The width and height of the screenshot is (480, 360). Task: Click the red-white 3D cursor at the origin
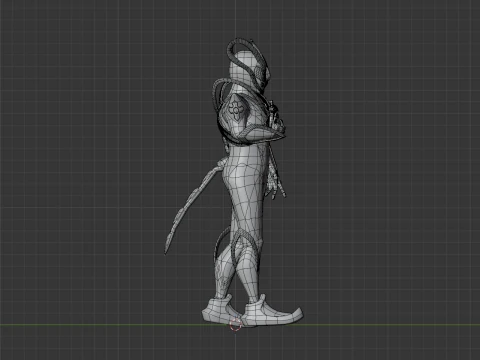click(236, 324)
